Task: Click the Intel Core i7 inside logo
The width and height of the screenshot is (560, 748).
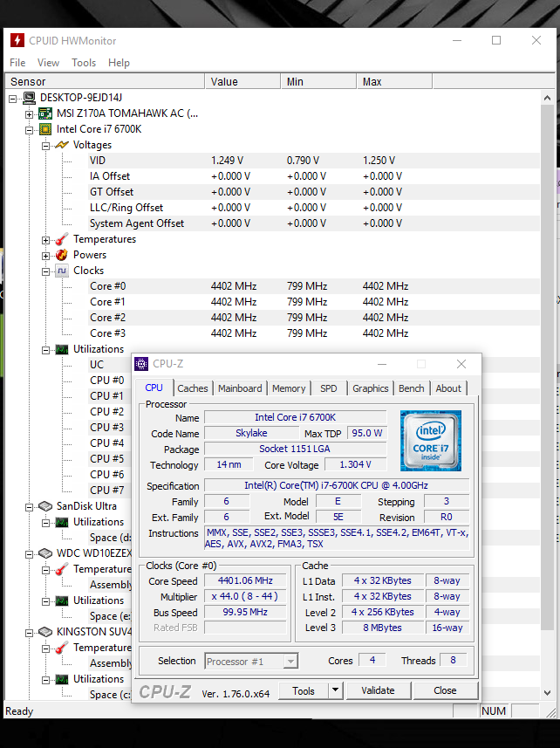Action: tap(431, 441)
